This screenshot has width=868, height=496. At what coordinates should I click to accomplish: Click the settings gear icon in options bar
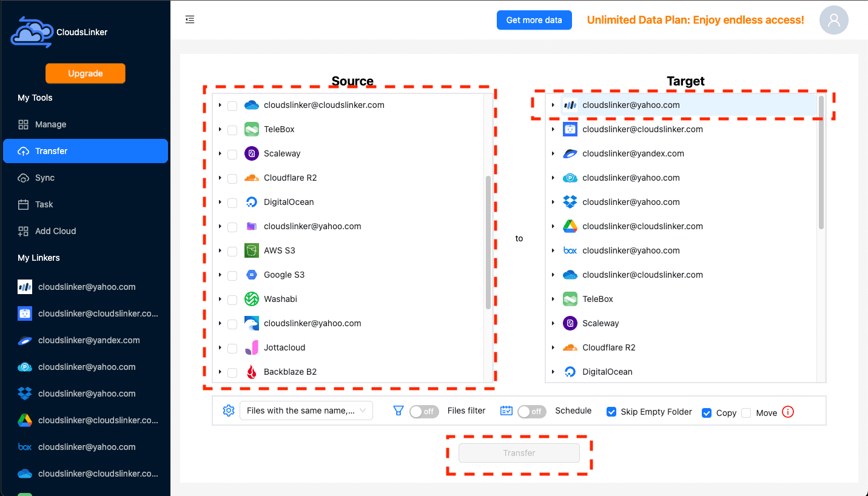click(229, 411)
